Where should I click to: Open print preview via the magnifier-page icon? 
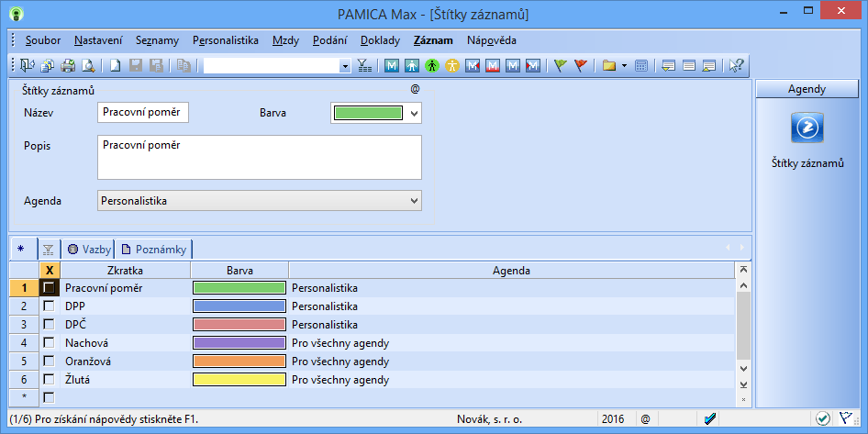[x=88, y=66]
